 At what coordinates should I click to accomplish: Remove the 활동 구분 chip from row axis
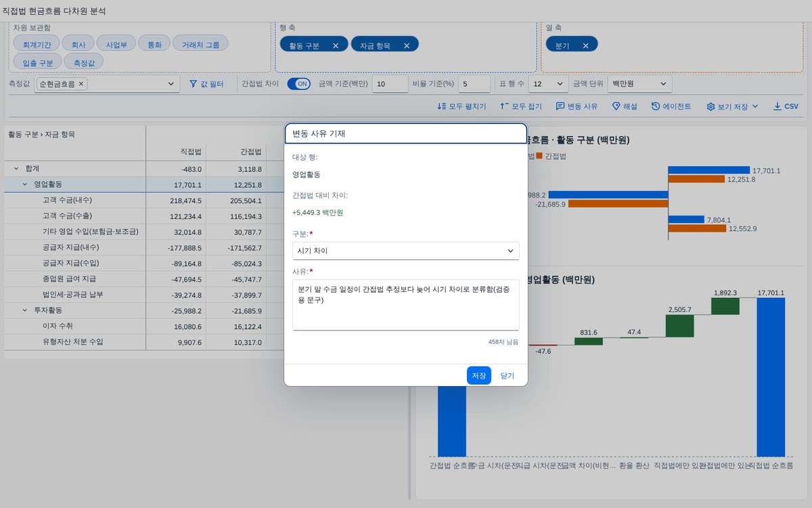(x=336, y=45)
